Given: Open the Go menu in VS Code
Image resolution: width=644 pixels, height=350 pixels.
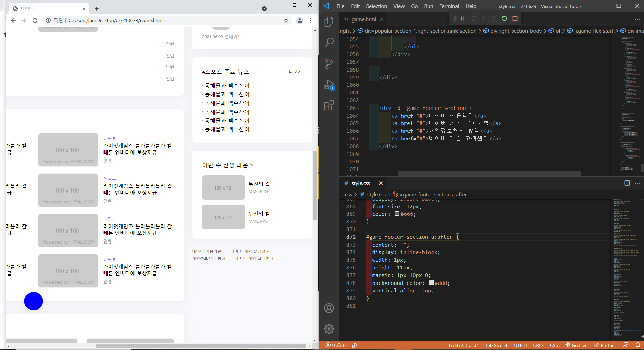Looking at the screenshot, I should point(414,6).
